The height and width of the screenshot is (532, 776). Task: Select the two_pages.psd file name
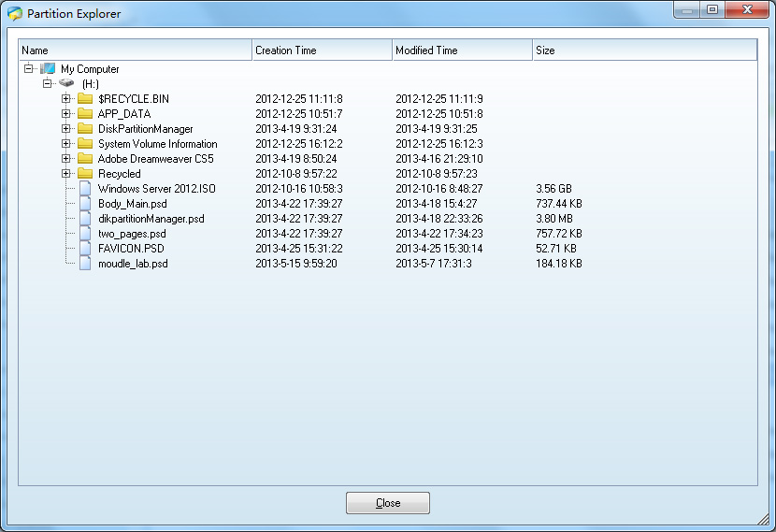click(132, 234)
